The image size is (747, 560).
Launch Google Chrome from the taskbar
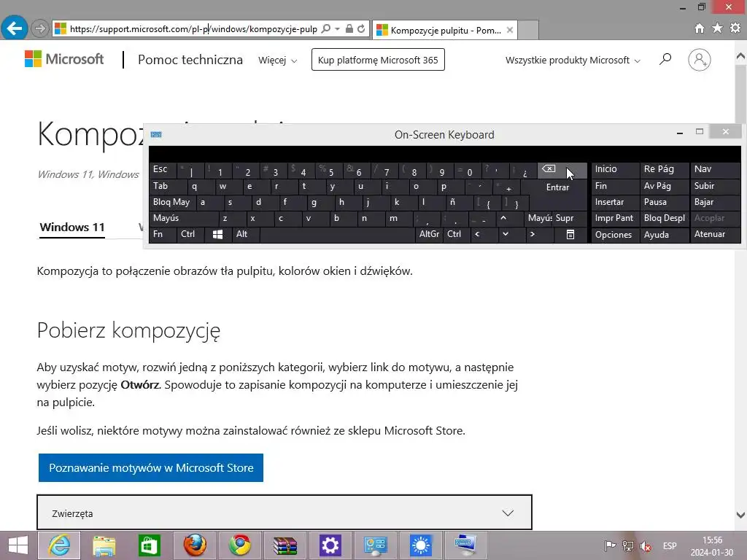(x=239, y=545)
